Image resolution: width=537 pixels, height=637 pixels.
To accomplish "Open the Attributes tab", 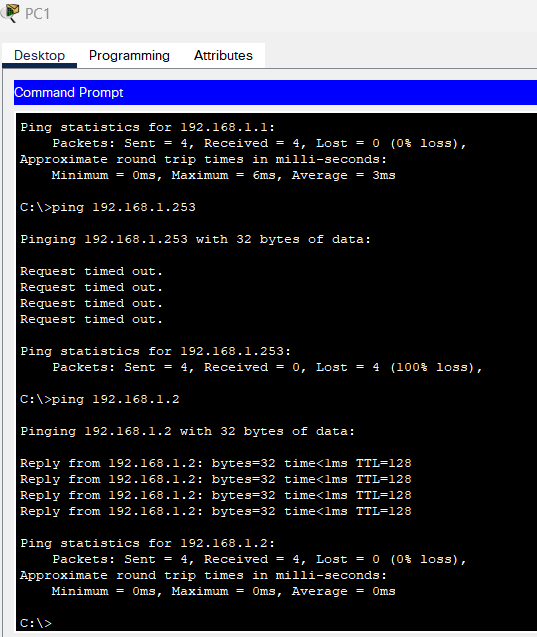I will [x=223, y=55].
